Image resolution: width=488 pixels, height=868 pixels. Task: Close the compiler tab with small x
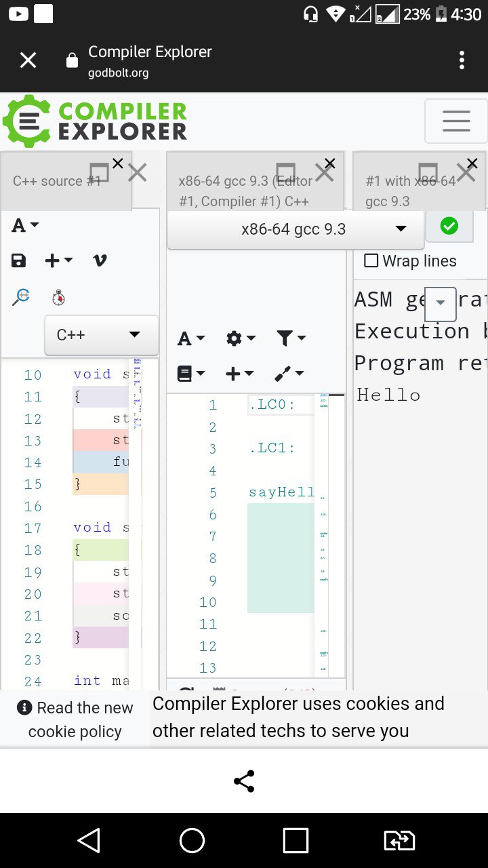click(x=329, y=163)
